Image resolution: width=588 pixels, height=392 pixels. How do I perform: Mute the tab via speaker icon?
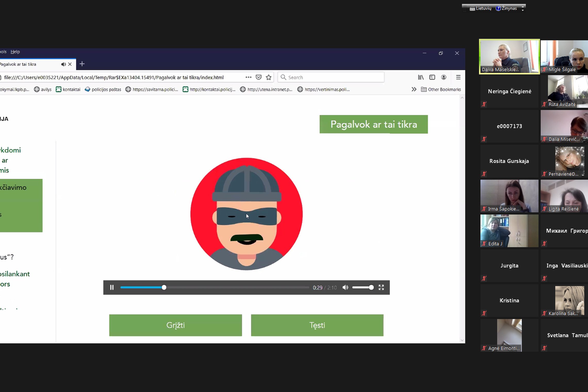click(63, 64)
